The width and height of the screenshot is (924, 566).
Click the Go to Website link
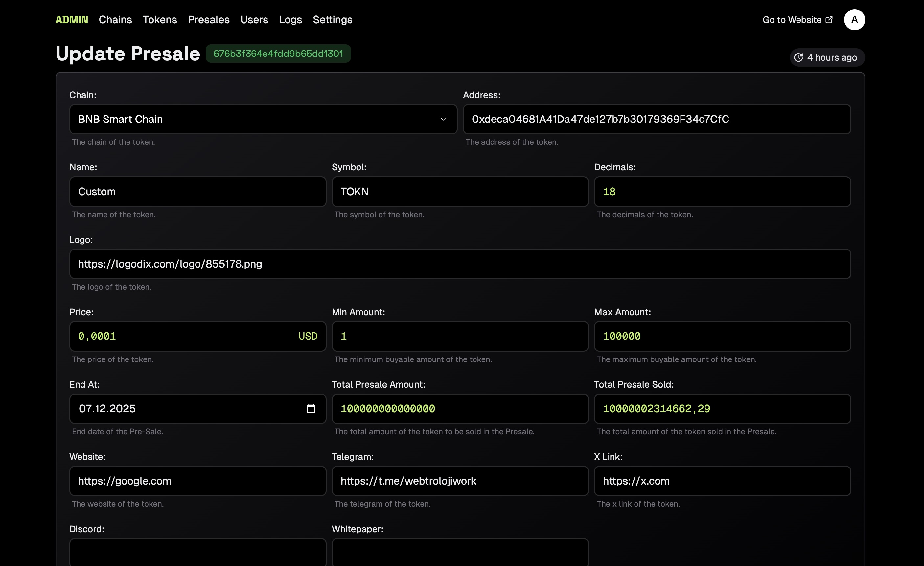[x=797, y=19]
